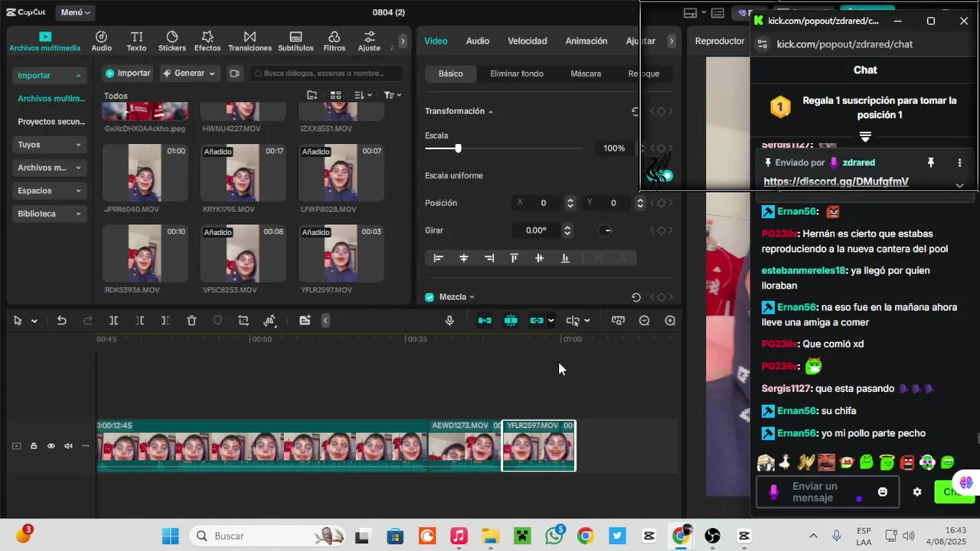Open the Transiciones panel
Screen dimensions: 980x551
coord(250,41)
